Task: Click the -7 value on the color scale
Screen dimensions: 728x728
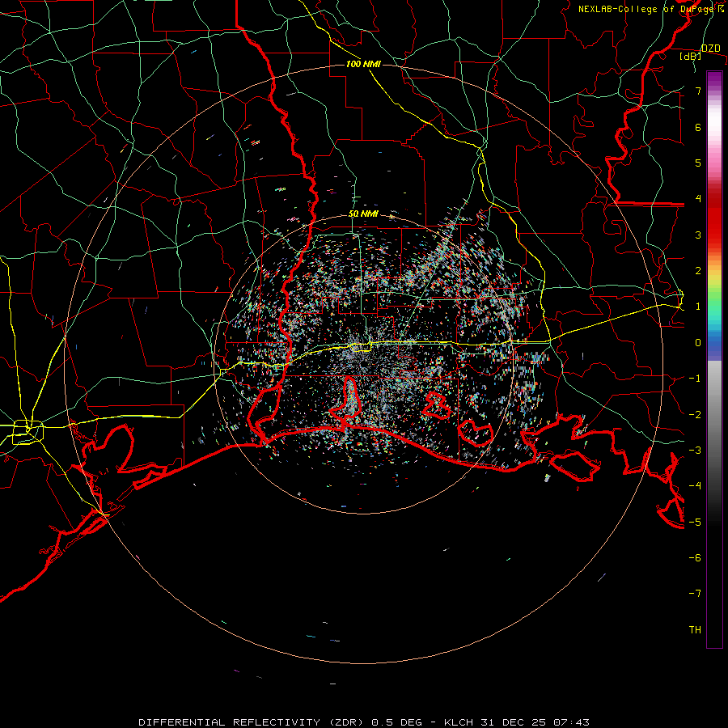Action: 695,594
